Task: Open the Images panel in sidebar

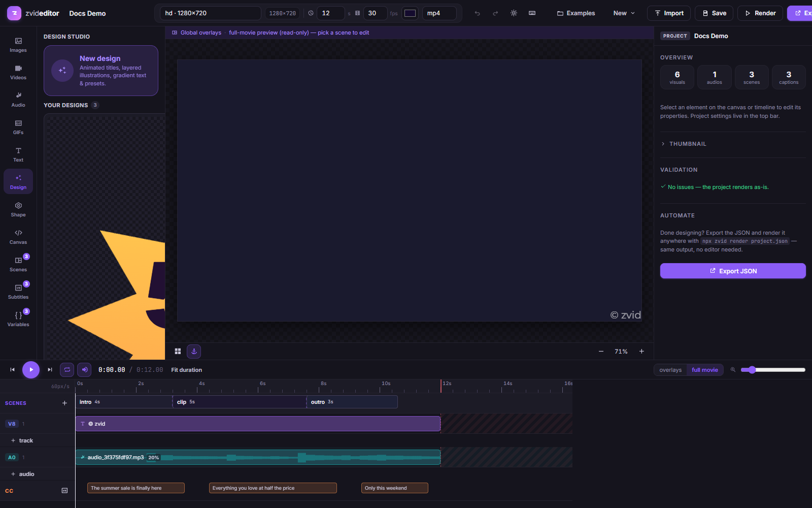Action: click(18, 45)
